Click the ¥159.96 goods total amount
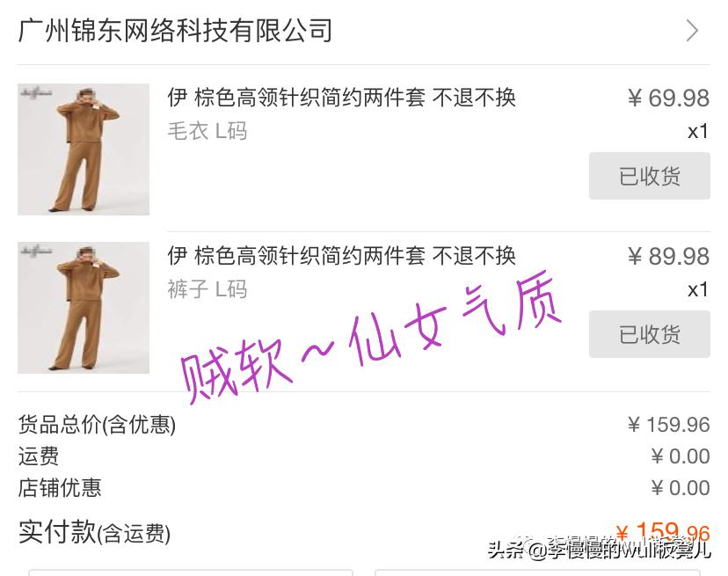Image resolution: width=728 pixels, height=576 pixels. (x=668, y=425)
